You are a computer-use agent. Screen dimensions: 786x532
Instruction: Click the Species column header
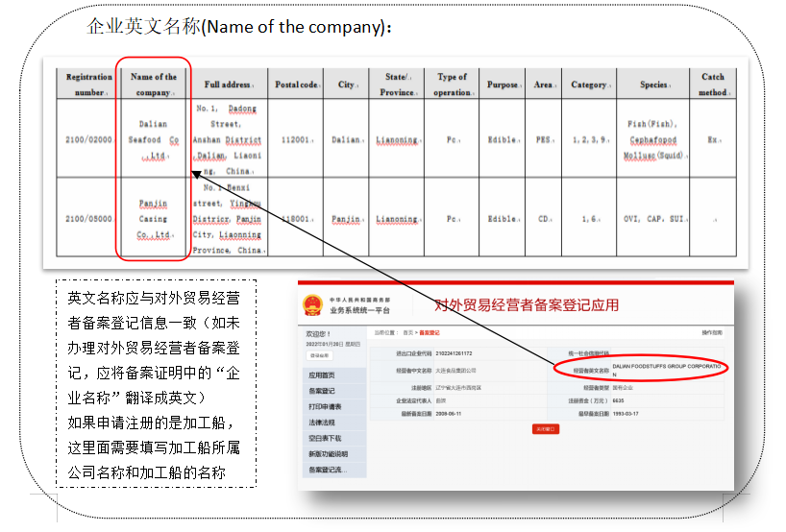point(653,85)
